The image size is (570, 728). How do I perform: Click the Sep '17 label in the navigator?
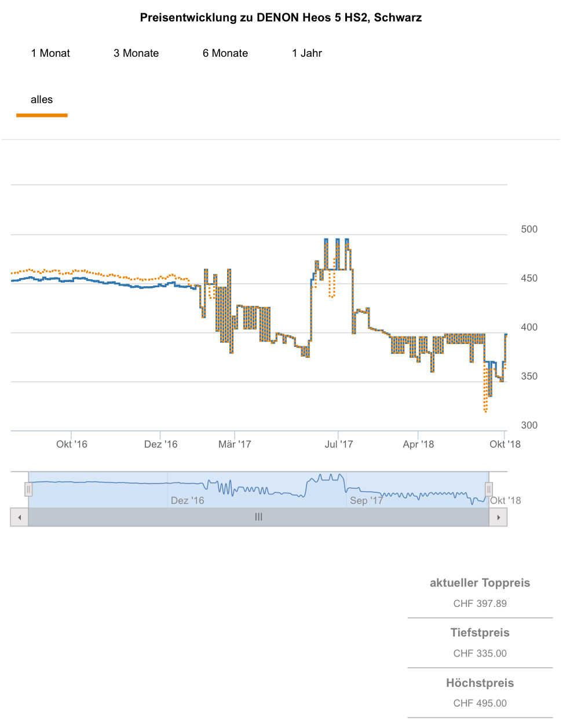coord(366,500)
